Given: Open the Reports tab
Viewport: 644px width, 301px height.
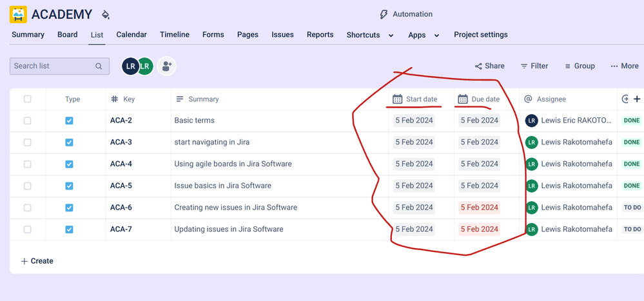Looking at the screenshot, I should click(x=320, y=35).
